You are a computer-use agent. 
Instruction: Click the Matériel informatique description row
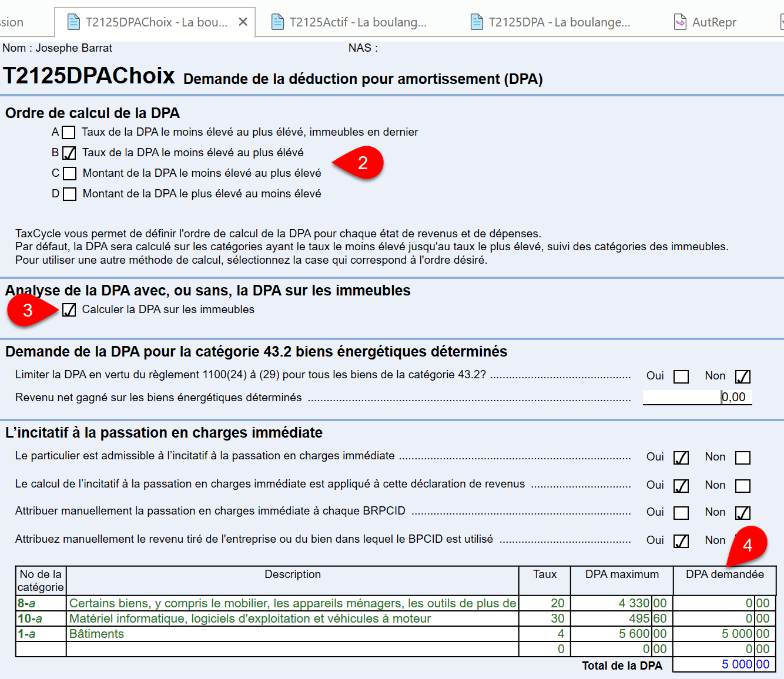293,619
